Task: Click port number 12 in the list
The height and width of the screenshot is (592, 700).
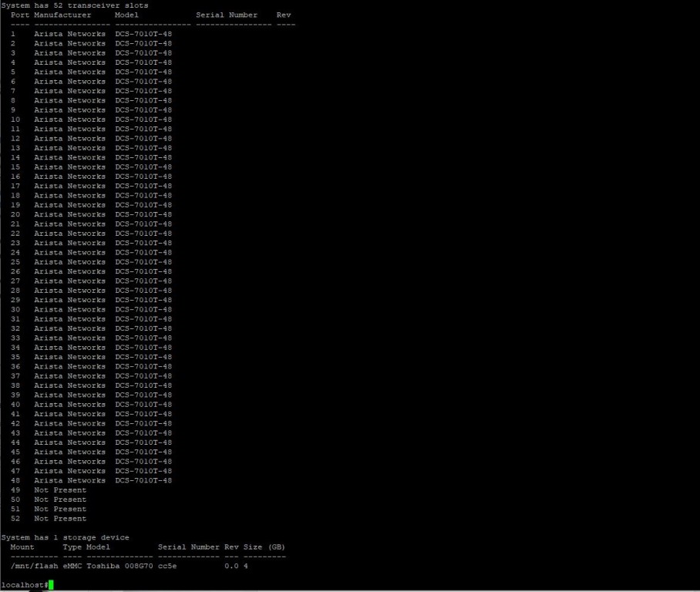Action: pos(15,139)
